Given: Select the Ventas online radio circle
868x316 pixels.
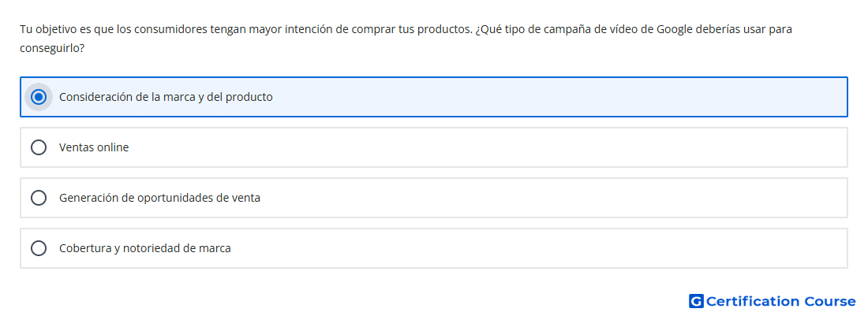Looking at the screenshot, I should pyautogui.click(x=39, y=147).
